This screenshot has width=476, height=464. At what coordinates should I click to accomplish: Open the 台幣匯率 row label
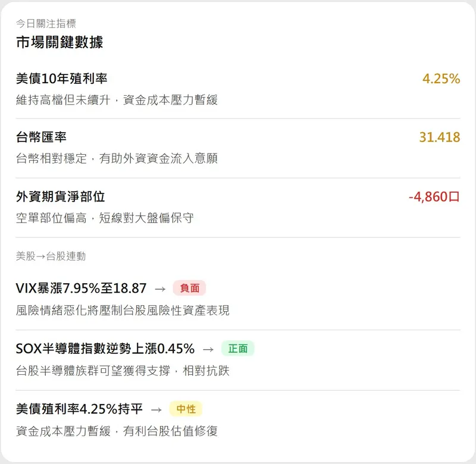pyautogui.click(x=41, y=137)
